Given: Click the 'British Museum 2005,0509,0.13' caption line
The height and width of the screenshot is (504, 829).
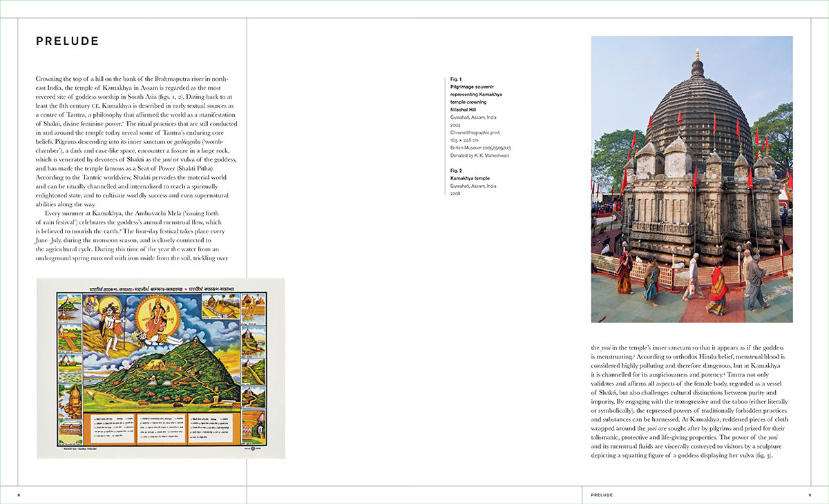Looking at the screenshot, I should pyautogui.click(x=482, y=148).
